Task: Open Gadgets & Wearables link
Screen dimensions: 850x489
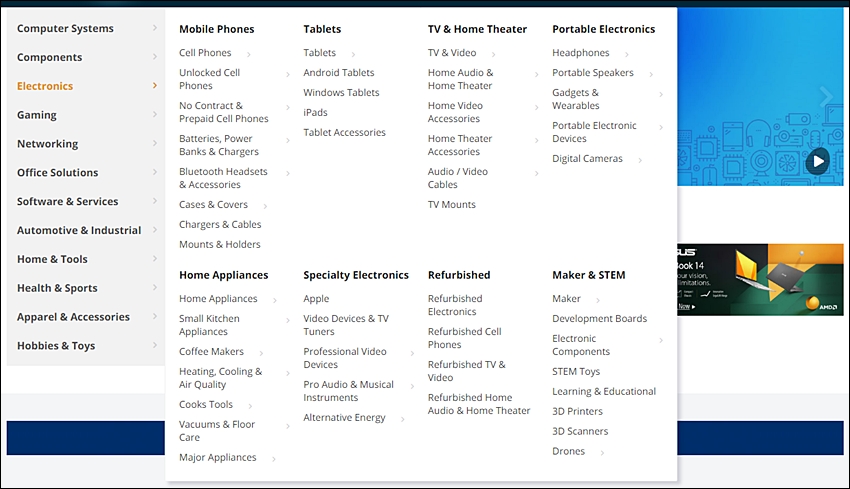Action: (576, 99)
